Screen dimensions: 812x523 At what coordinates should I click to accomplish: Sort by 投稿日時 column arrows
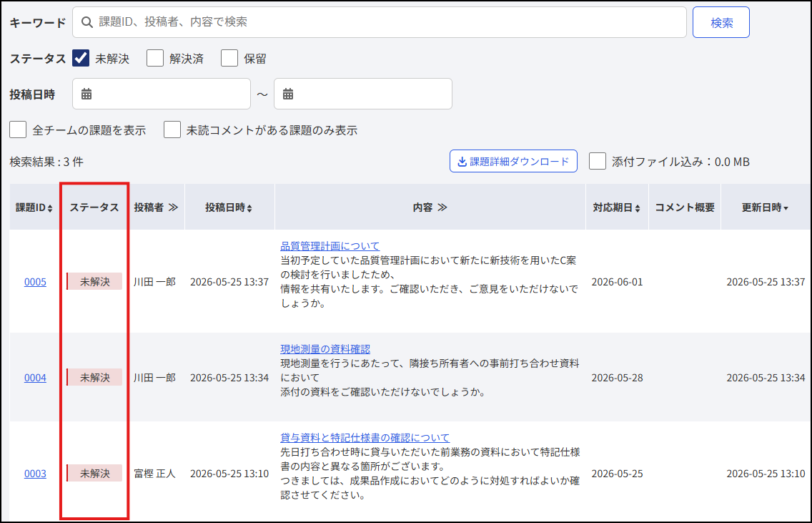(x=249, y=208)
